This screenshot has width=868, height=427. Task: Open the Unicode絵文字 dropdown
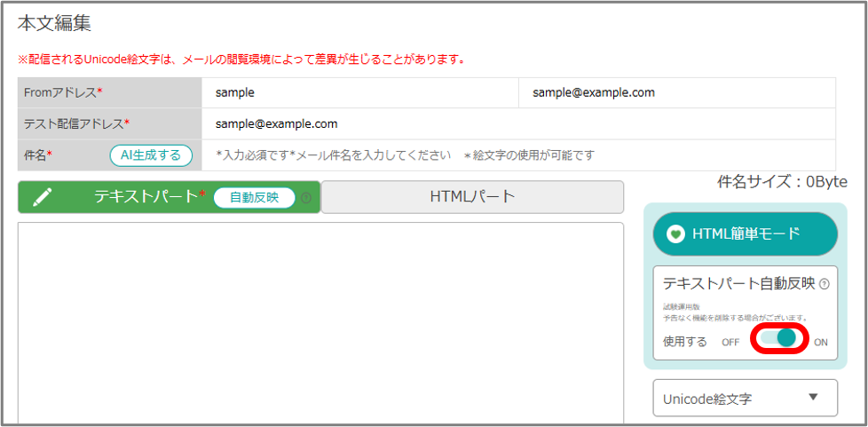coord(746,398)
